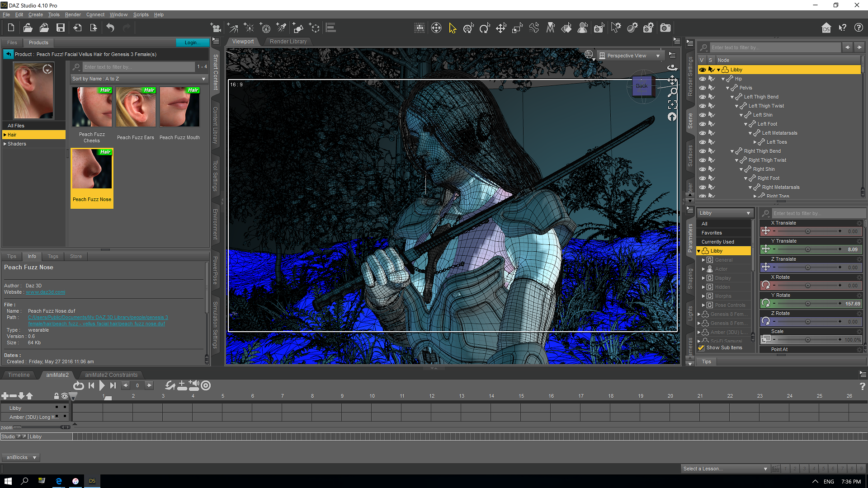Image resolution: width=868 pixels, height=488 pixels.
Task: Click the aniMate2 record target icon
Action: [x=206, y=385]
